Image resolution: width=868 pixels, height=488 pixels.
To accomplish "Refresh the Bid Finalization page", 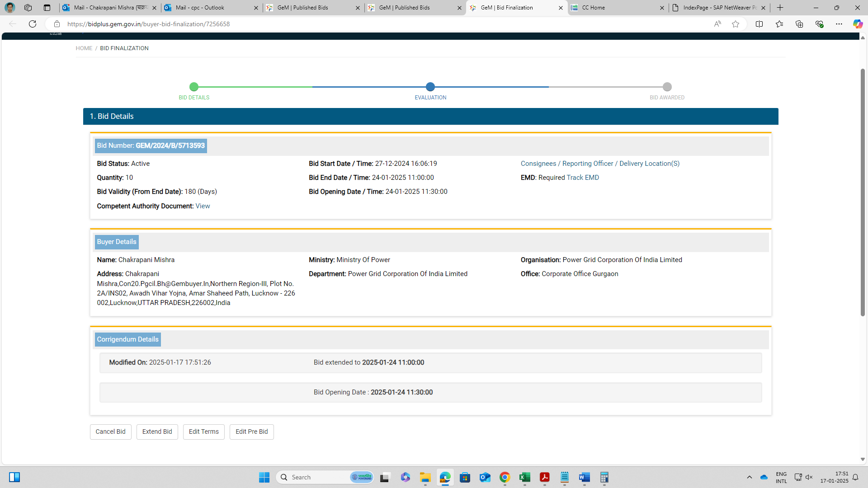I will point(33,24).
